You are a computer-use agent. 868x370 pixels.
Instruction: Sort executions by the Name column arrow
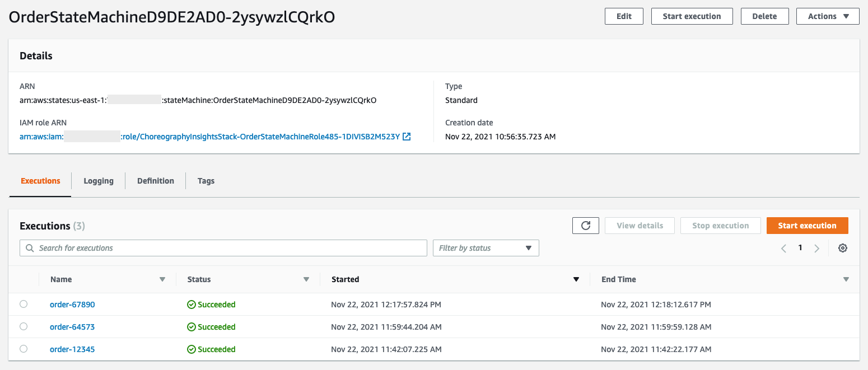tap(162, 279)
